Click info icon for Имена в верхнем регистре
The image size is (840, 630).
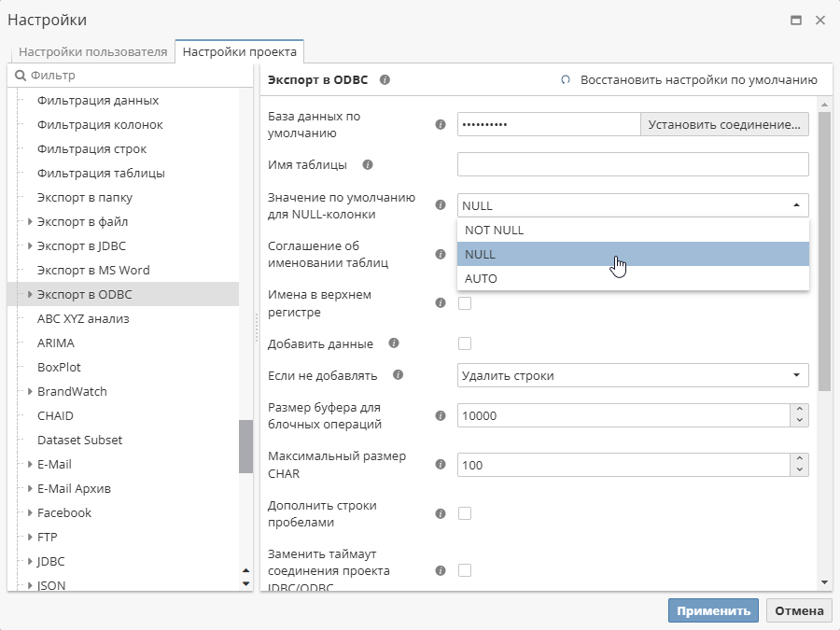[441, 302]
